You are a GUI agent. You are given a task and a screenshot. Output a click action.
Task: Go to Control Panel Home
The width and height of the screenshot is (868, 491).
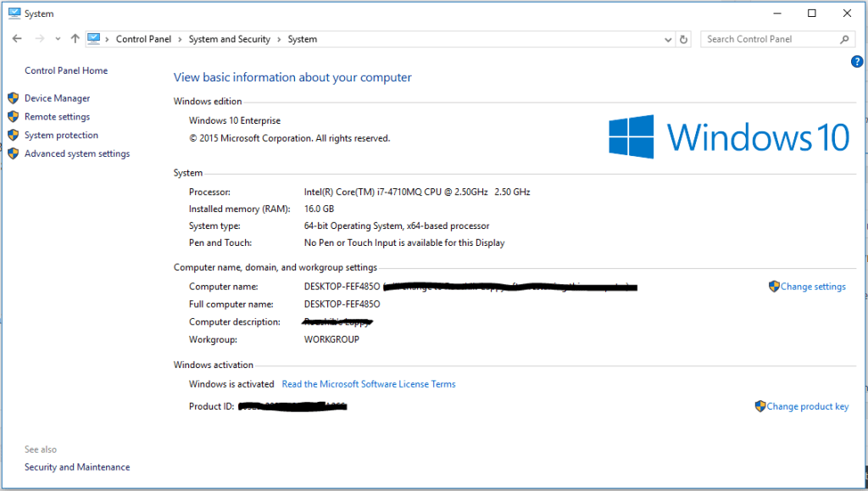(x=66, y=70)
